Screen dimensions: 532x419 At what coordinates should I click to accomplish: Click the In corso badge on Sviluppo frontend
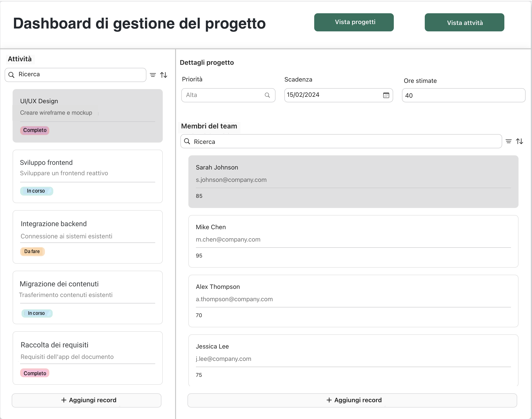[x=36, y=191]
